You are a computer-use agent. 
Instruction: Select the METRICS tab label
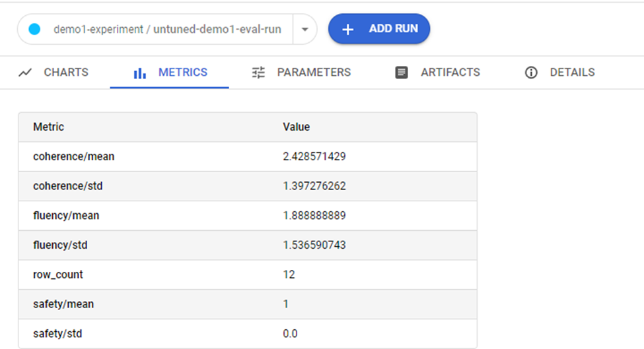point(183,73)
